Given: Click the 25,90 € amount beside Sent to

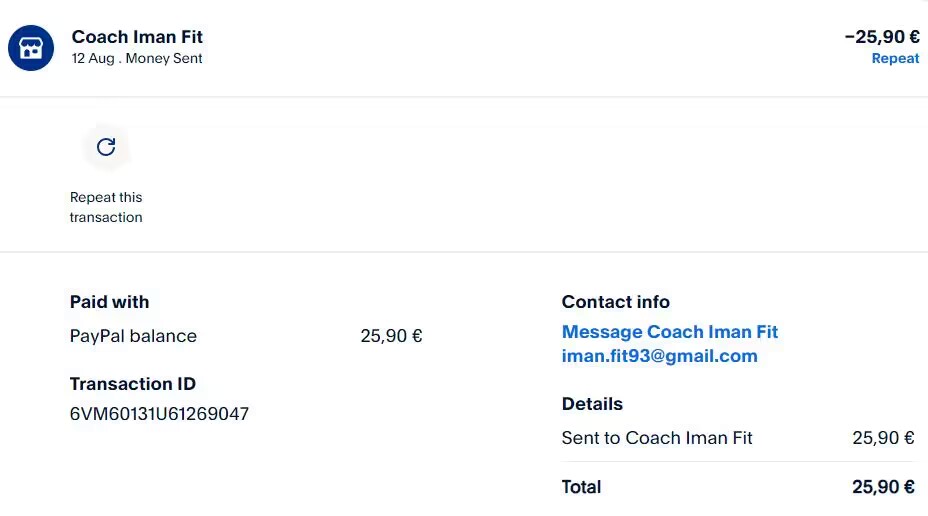Looking at the screenshot, I should point(883,438).
